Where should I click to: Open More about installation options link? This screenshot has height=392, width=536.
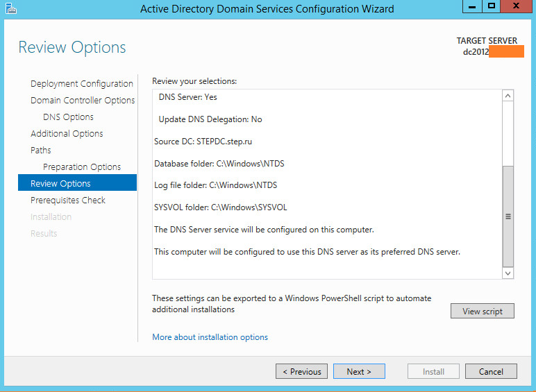coord(210,337)
